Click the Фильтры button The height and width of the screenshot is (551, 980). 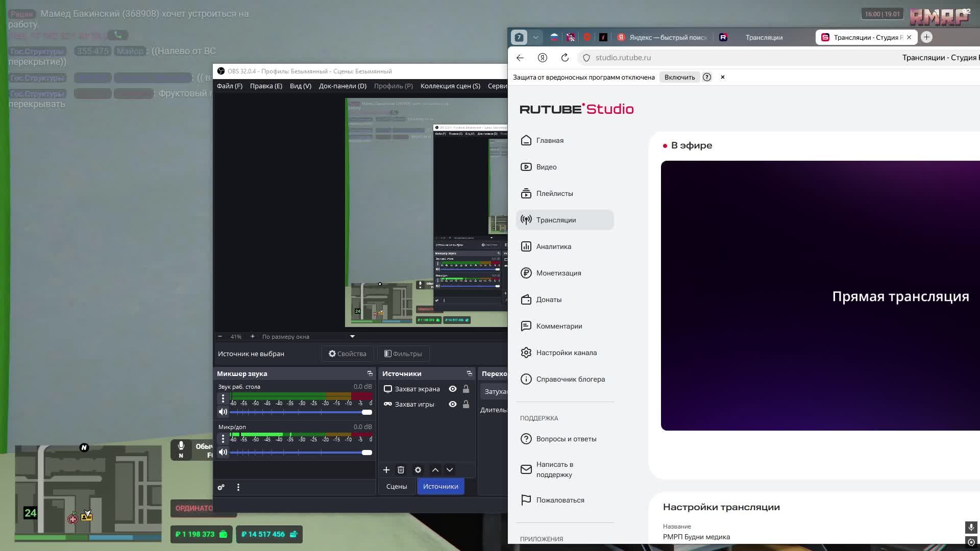click(x=403, y=354)
